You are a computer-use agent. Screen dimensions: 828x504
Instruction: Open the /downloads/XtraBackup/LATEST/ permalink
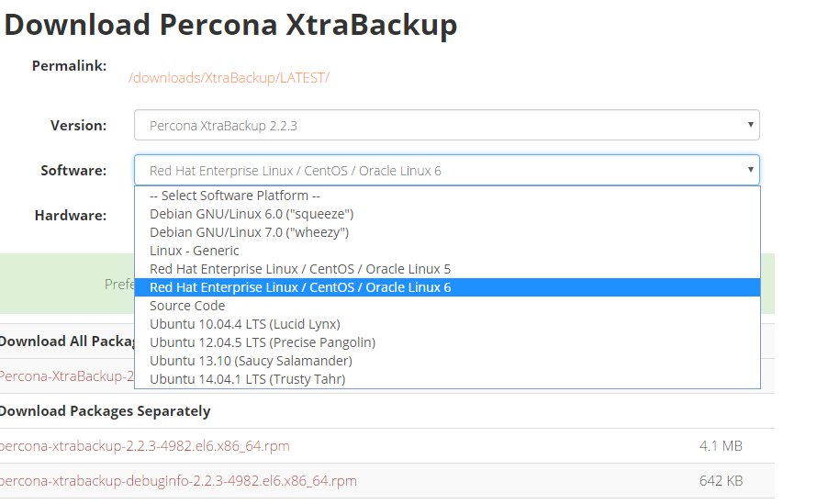tap(229, 78)
